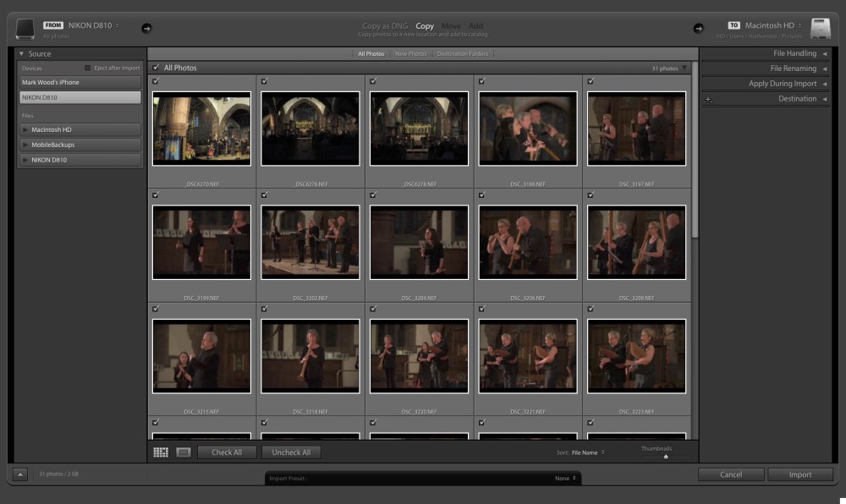Uncheck the All Photos checkbox
The width and height of the screenshot is (846, 504).
156,68
